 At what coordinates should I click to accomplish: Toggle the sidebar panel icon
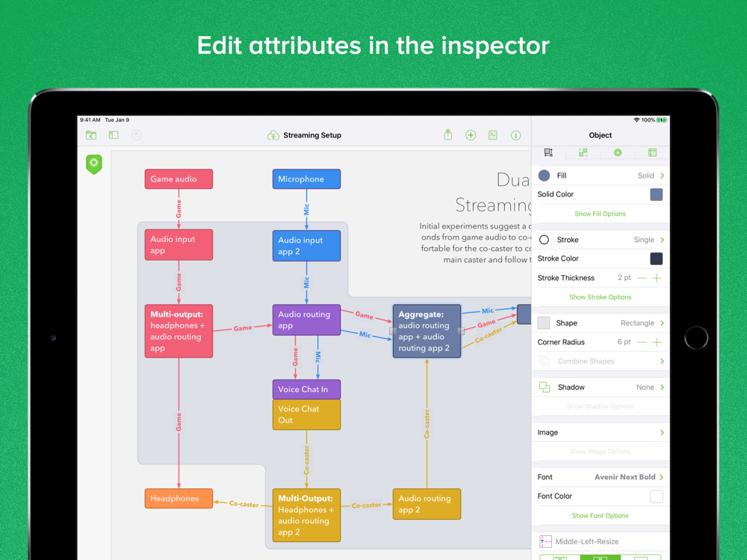click(x=114, y=135)
